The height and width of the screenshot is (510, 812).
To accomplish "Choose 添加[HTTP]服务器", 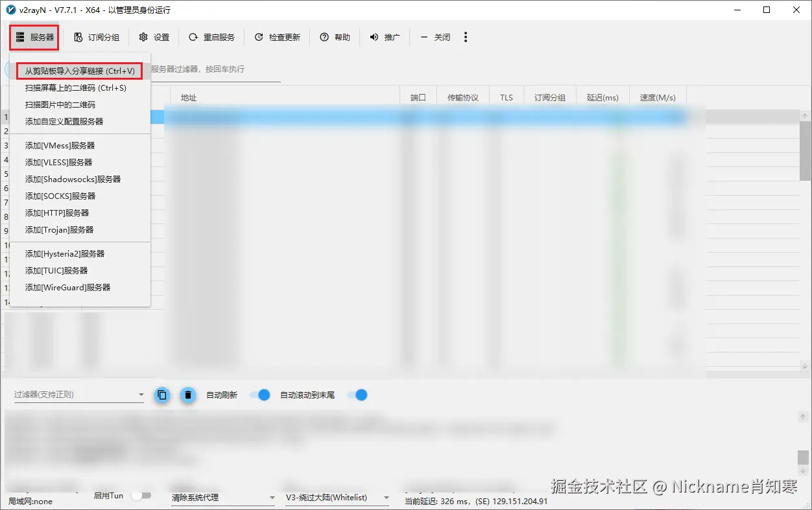I will pyautogui.click(x=80, y=213).
